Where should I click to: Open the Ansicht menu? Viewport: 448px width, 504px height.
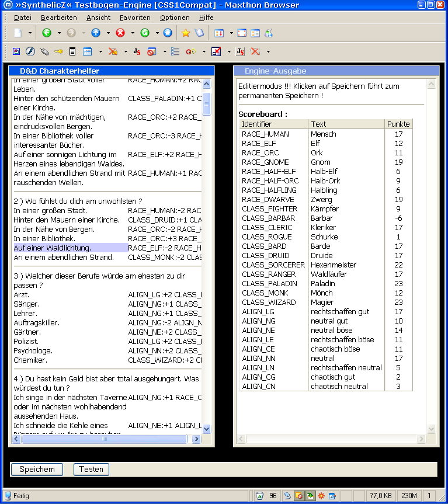tap(98, 18)
